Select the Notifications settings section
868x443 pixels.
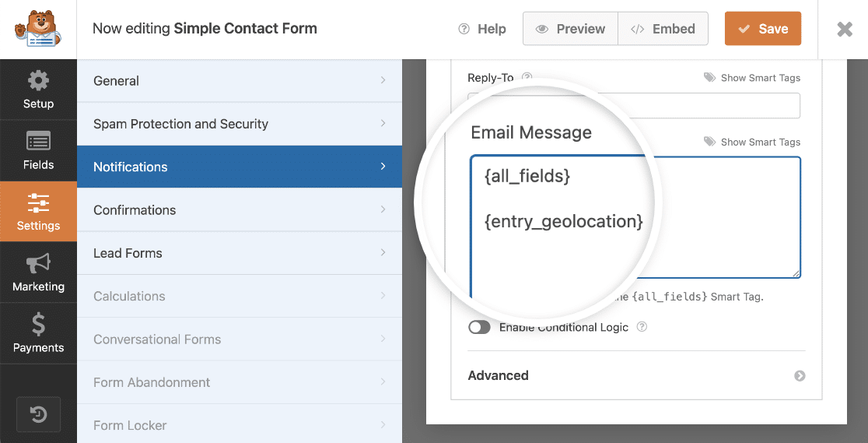pos(239,167)
